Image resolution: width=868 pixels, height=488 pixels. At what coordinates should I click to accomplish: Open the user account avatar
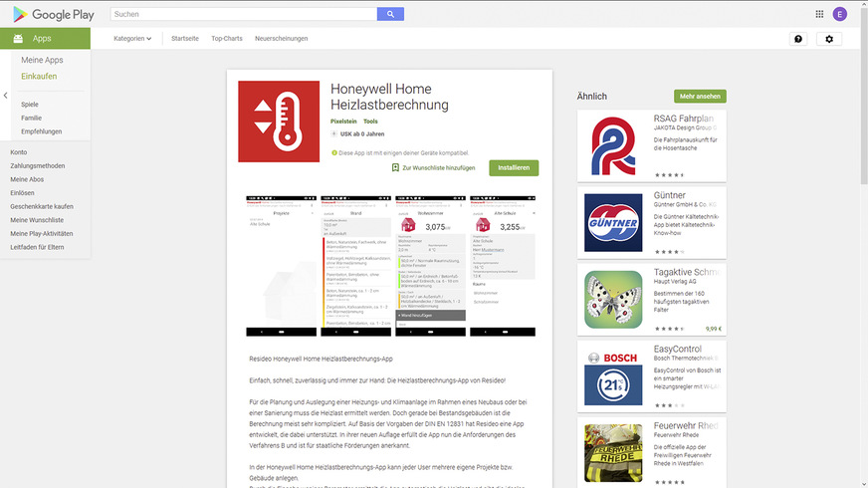(x=840, y=14)
